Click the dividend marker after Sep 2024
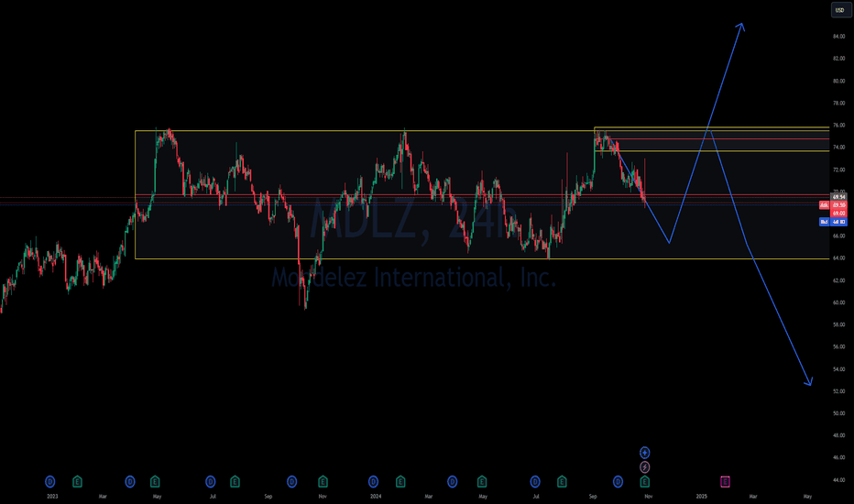The width and height of the screenshot is (854, 504). click(x=618, y=482)
